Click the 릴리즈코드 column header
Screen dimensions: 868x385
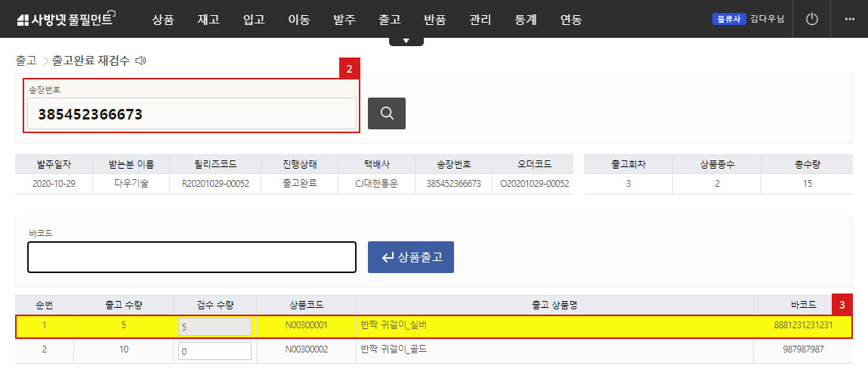(x=216, y=165)
